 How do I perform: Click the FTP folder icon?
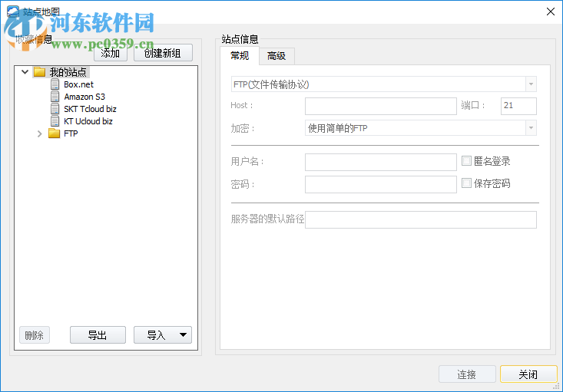coord(55,133)
